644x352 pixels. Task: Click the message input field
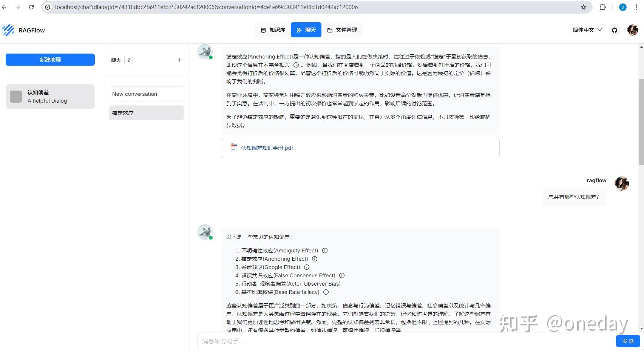[x=378, y=341]
